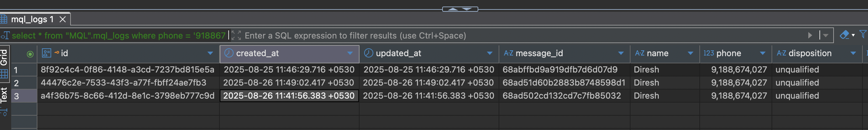Select row number 2 header

tap(24, 83)
